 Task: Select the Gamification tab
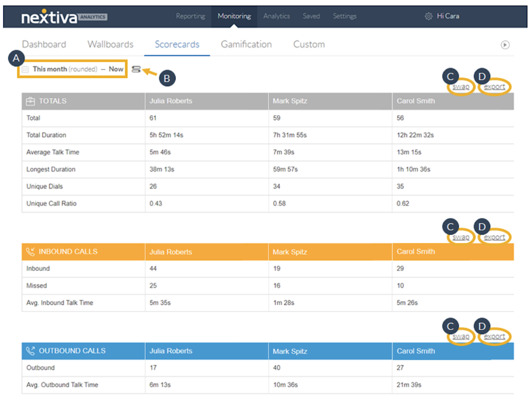point(246,44)
